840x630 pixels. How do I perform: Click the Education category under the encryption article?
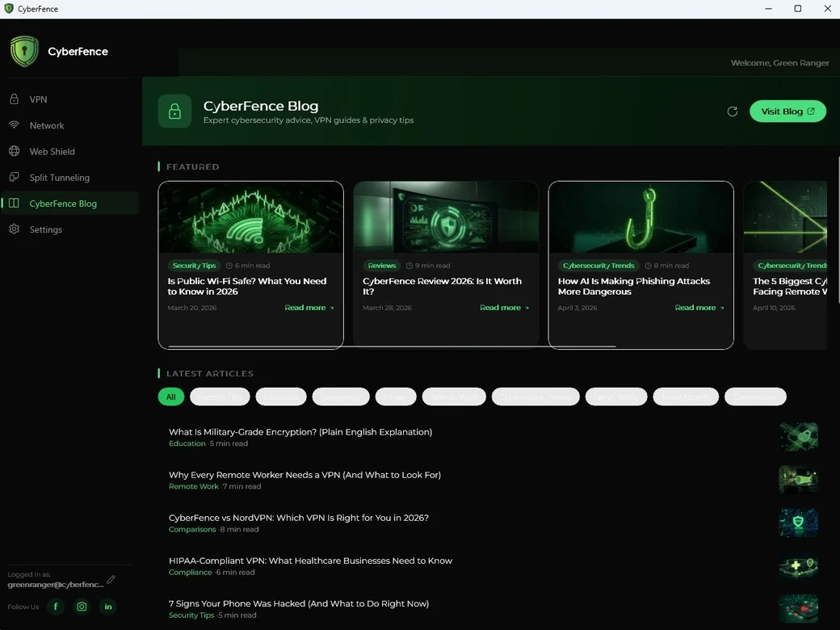[187, 443]
